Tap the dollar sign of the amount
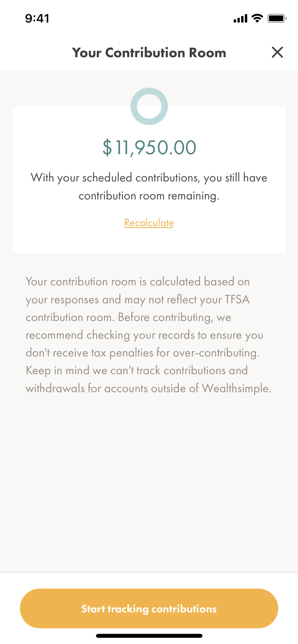Image resolution: width=298 pixels, height=644 pixels. point(107,147)
